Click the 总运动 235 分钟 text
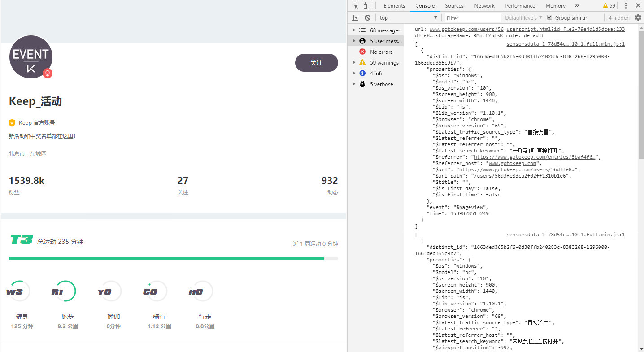The image size is (644, 352). click(x=61, y=242)
